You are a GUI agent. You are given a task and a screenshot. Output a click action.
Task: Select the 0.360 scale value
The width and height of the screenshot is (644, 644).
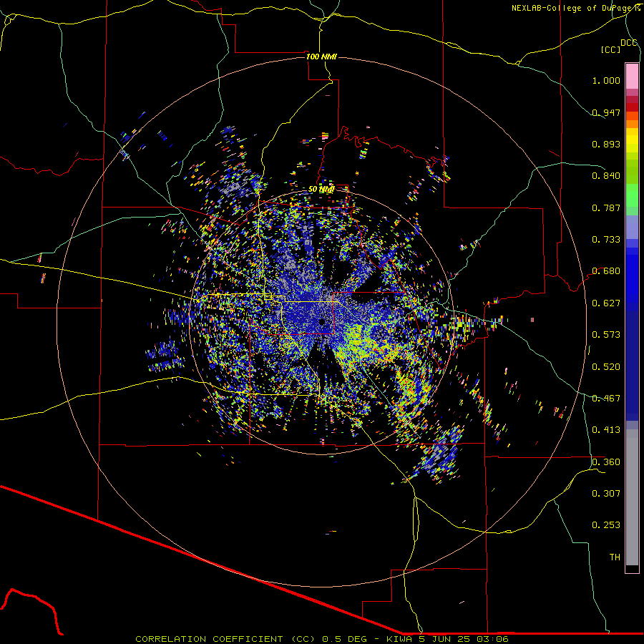click(x=606, y=462)
